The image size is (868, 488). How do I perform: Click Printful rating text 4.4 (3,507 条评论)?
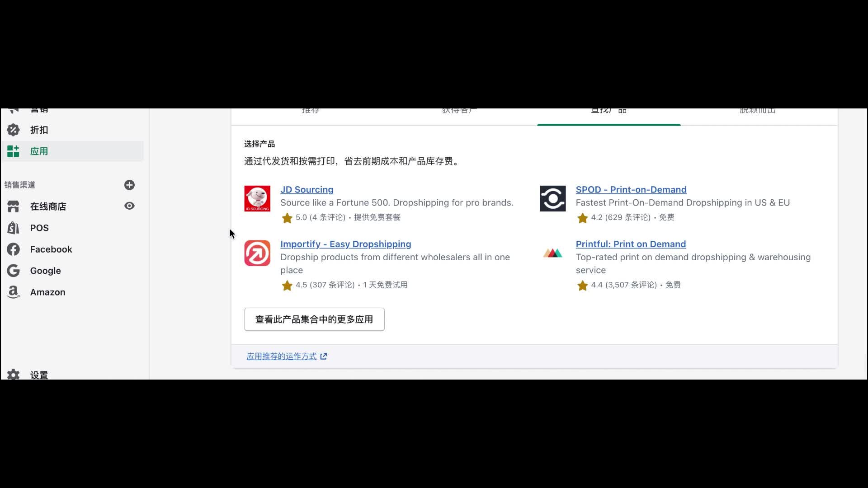click(624, 285)
